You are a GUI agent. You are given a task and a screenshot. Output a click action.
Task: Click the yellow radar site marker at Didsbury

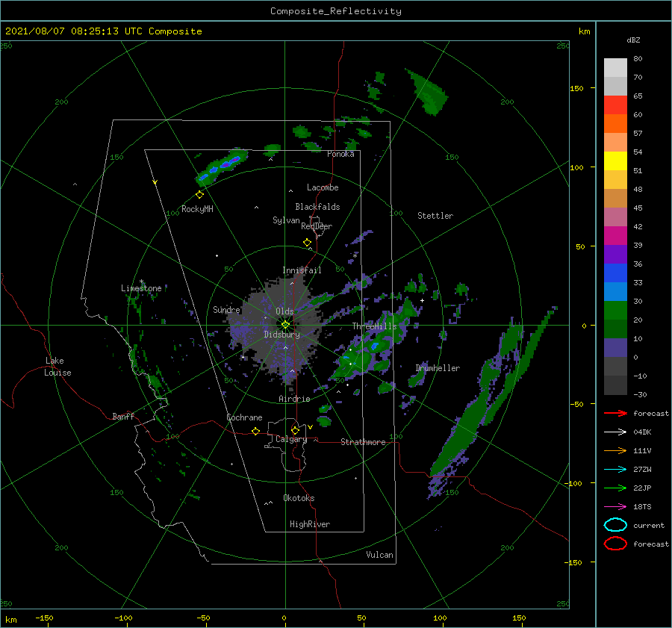[285, 325]
